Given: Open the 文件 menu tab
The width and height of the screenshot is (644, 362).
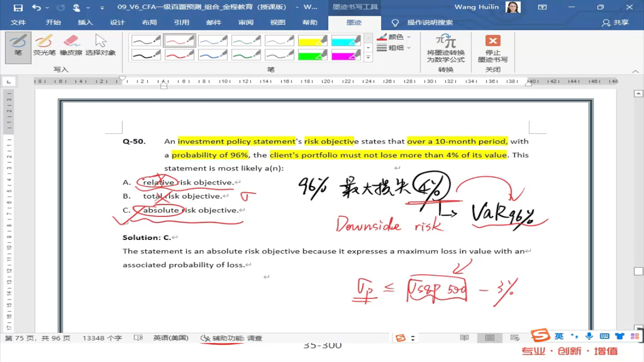Looking at the screenshot, I should coord(18,23).
